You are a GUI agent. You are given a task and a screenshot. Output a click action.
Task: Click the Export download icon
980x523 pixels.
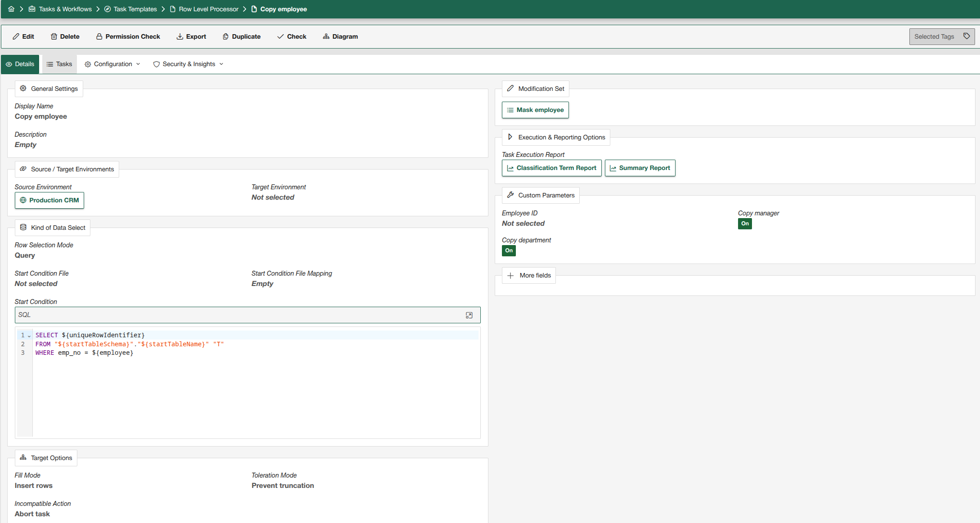[x=180, y=36]
